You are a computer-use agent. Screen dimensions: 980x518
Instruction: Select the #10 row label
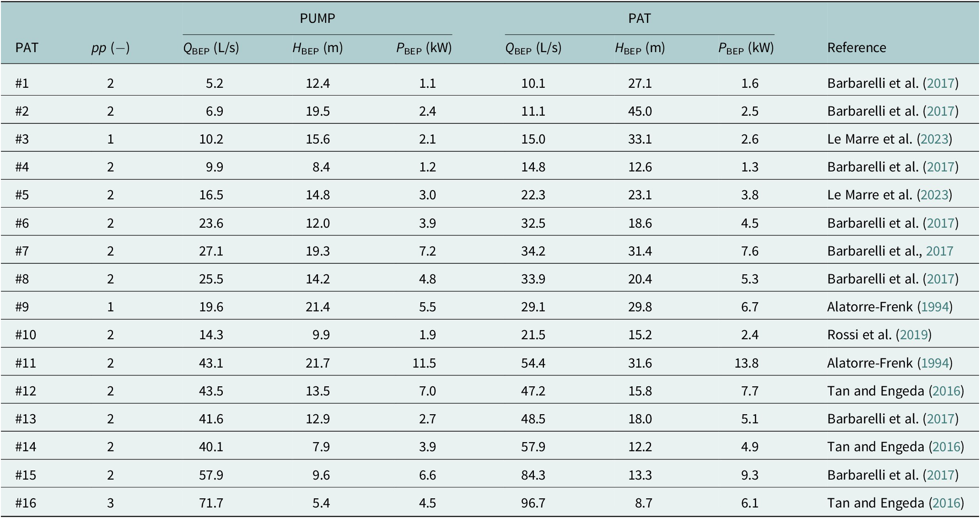(26, 335)
